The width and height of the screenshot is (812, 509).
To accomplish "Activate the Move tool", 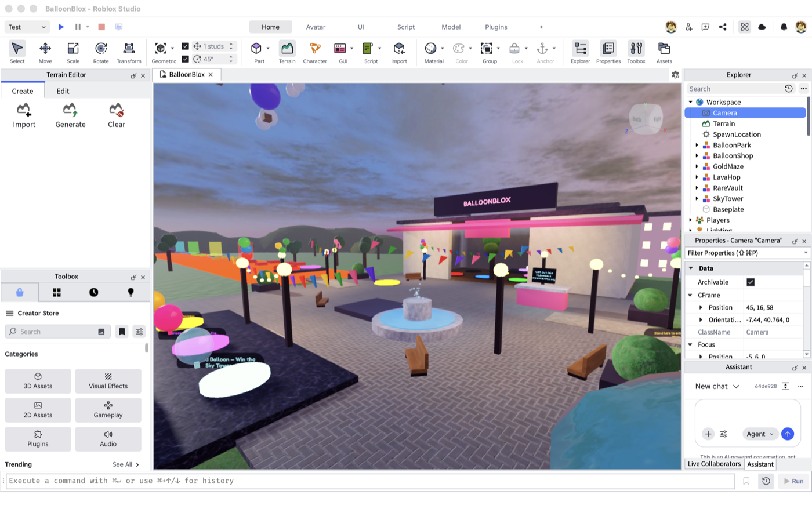I will [x=45, y=52].
